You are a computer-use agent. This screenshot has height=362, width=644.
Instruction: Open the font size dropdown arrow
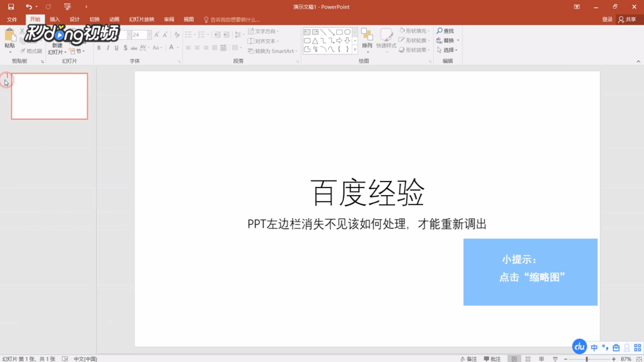tap(149, 35)
